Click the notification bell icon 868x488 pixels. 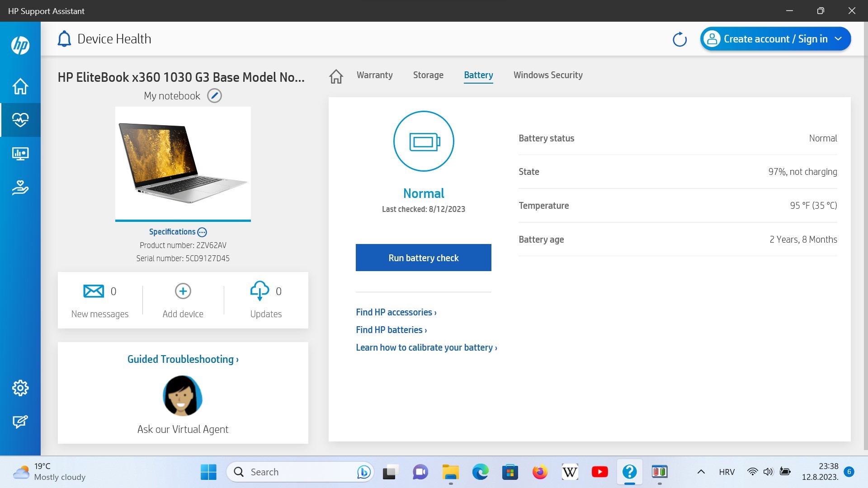coord(64,39)
